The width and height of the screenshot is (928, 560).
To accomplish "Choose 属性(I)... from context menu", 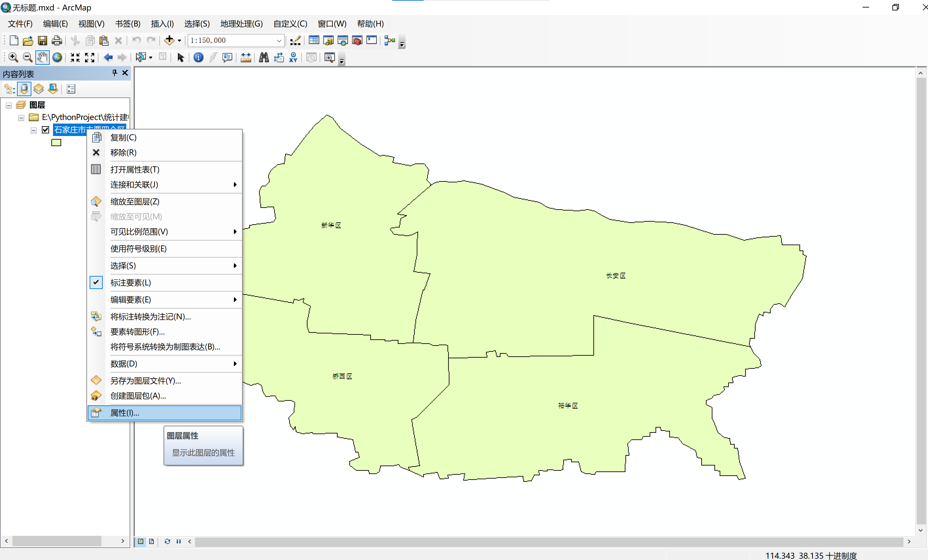I will [x=125, y=413].
